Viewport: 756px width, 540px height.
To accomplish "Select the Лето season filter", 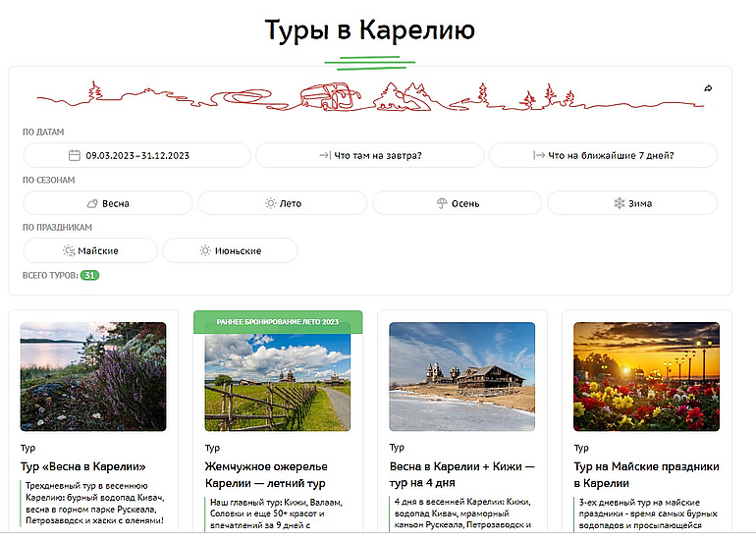I will click(283, 203).
